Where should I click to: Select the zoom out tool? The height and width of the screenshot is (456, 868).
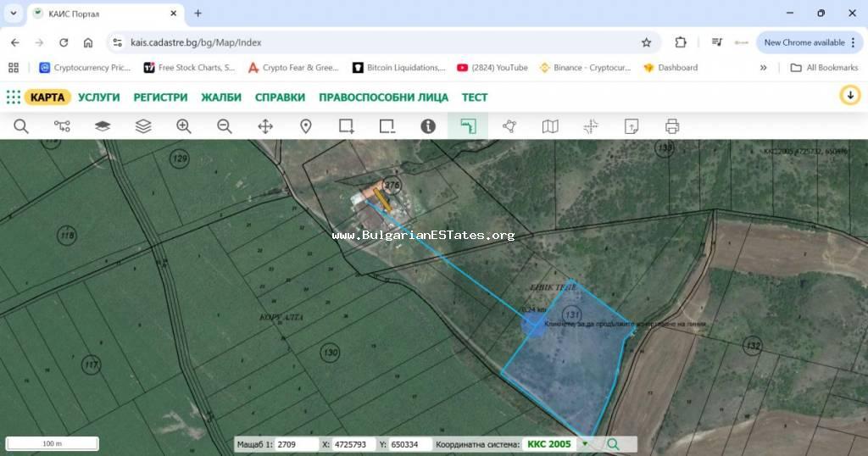(225, 126)
